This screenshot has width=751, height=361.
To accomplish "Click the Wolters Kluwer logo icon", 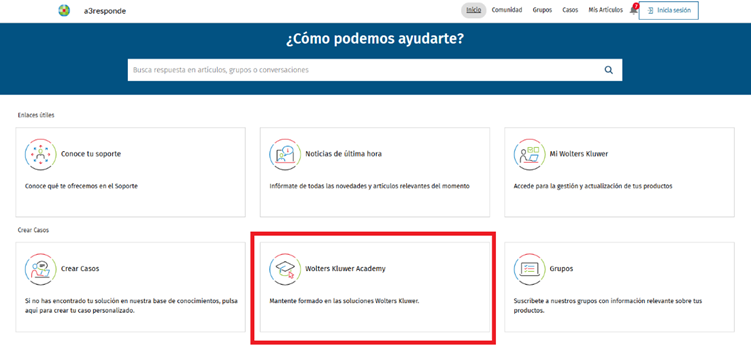I will 64,11.
